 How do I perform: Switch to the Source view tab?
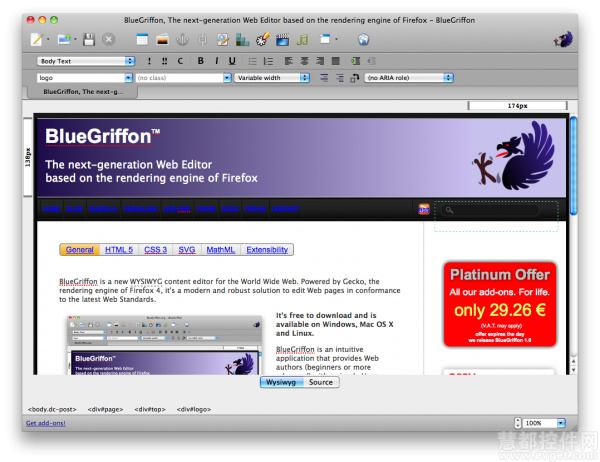[x=321, y=382]
